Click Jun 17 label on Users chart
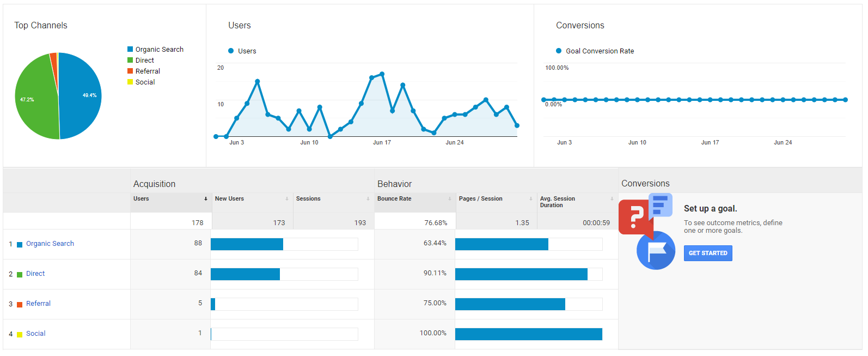 382,142
